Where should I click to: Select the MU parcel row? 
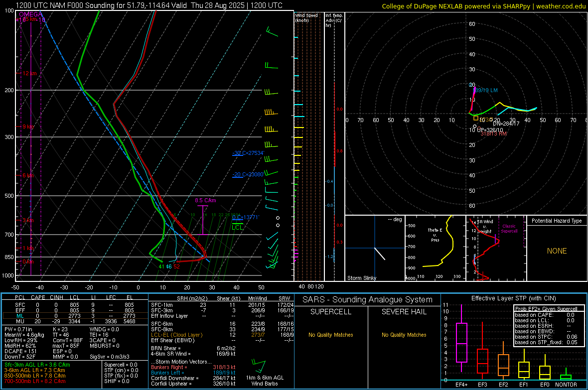[x=75, y=321]
